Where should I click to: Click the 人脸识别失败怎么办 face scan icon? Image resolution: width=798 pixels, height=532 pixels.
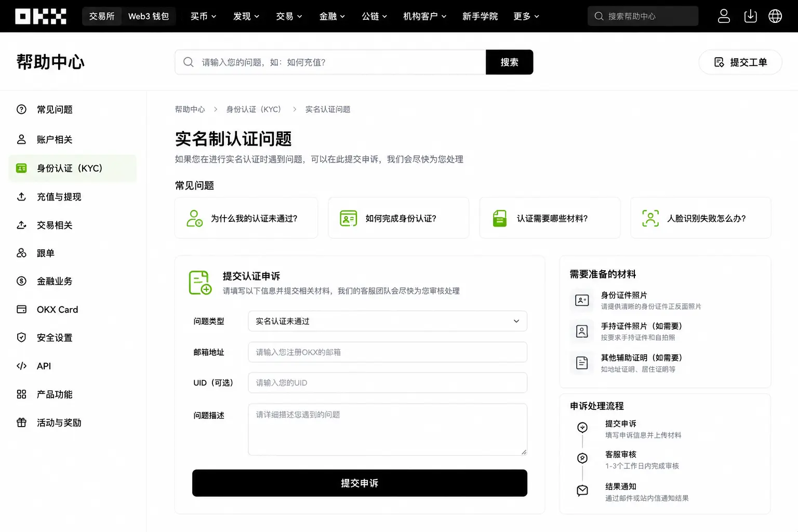coord(650,218)
